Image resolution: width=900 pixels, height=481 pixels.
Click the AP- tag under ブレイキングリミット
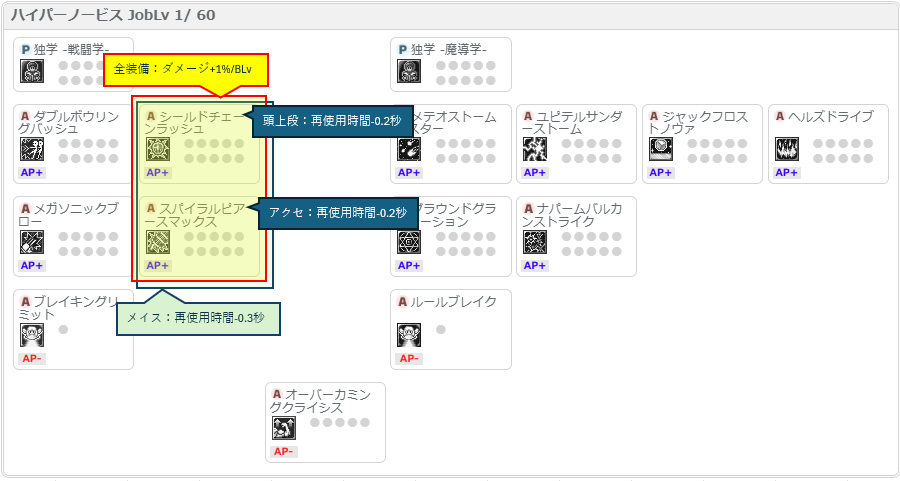(x=32, y=359)
